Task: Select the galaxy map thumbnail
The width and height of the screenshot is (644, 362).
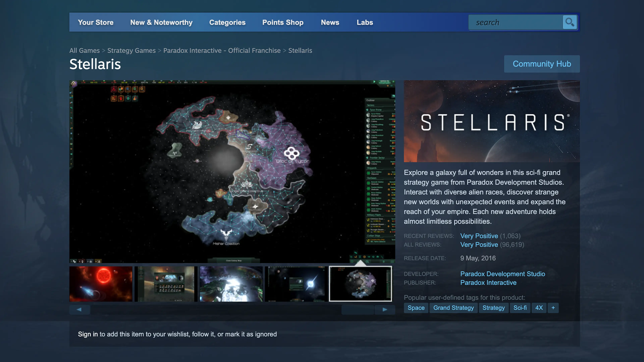Action: click(x=361, y=284)
